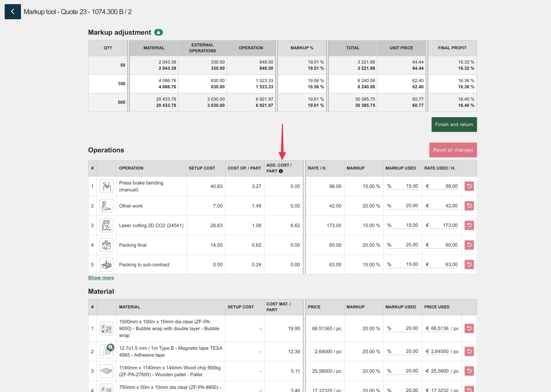Reset the Press brake bending row changes

469,186
